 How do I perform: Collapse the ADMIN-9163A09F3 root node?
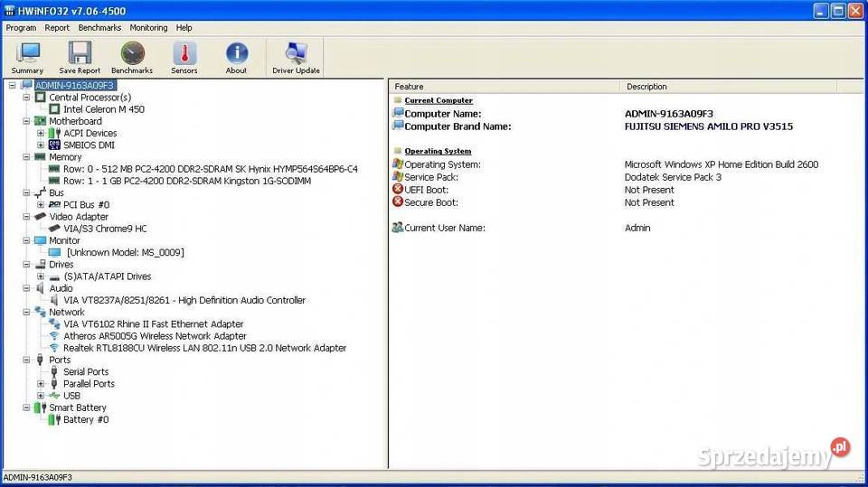tap(12, 85)
